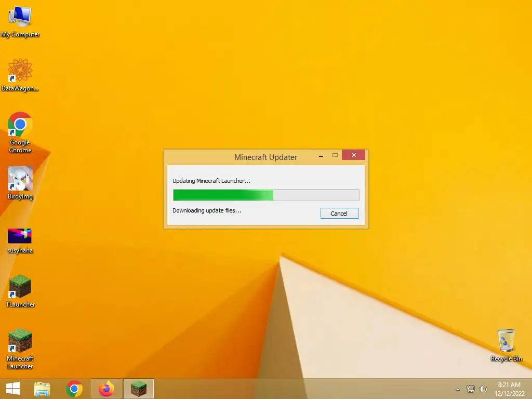Click the green update progress bar
The width and height of the screenshot is (532, 399).
click(x=266, y=195)
